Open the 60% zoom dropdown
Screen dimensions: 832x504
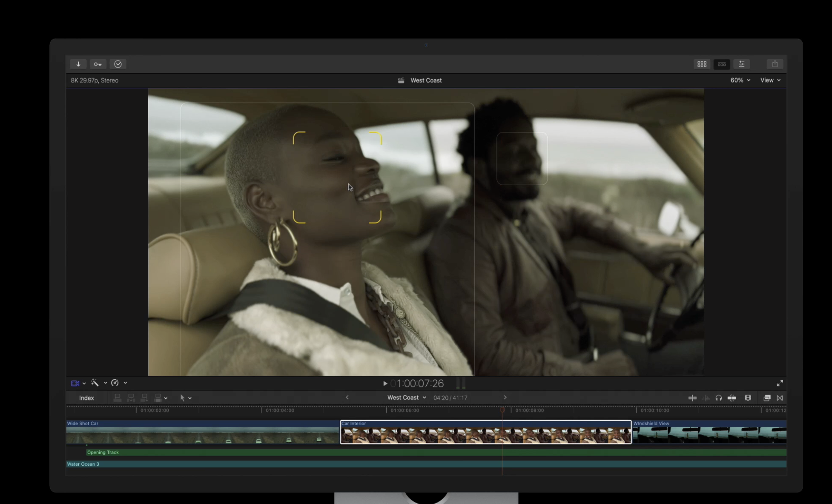click(x=740, y=80)
